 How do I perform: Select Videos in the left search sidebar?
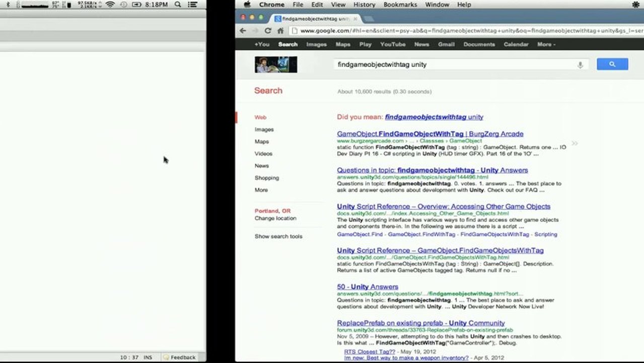coord(263,154)
